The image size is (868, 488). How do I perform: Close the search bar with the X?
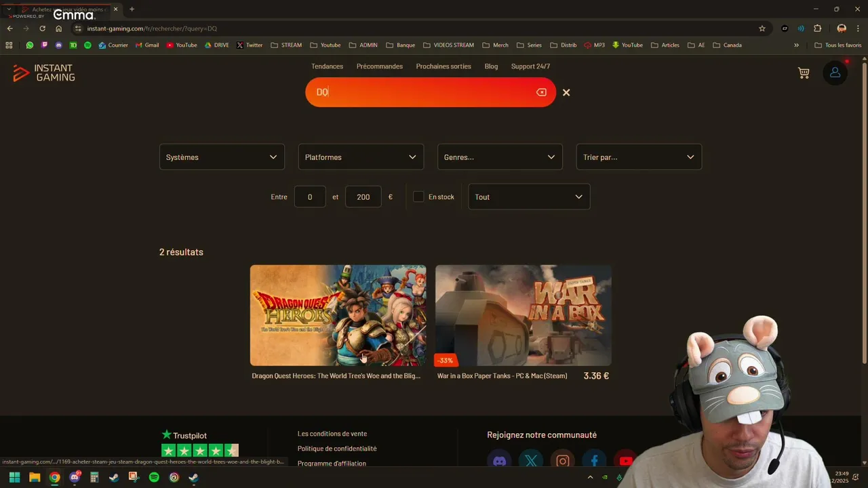(x=566, y=92)
